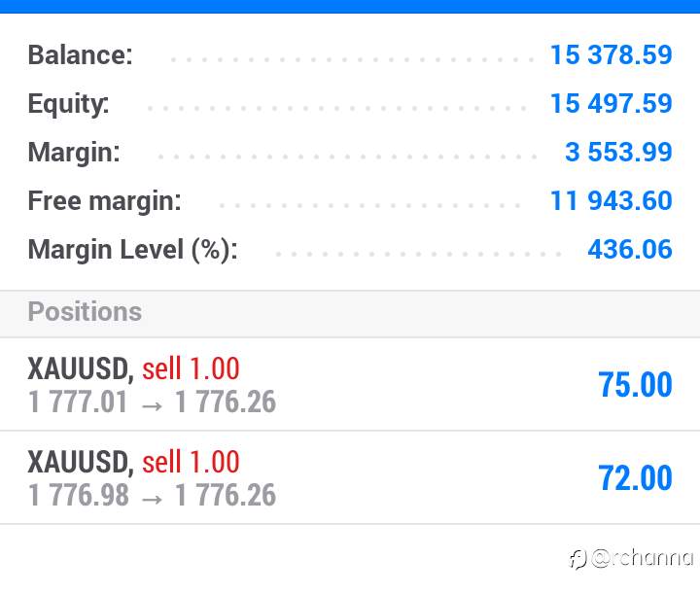Click the 72.00 profit on second position
Image resolution: width=700 pixels, height=594 pixels.
coord(635,478)
